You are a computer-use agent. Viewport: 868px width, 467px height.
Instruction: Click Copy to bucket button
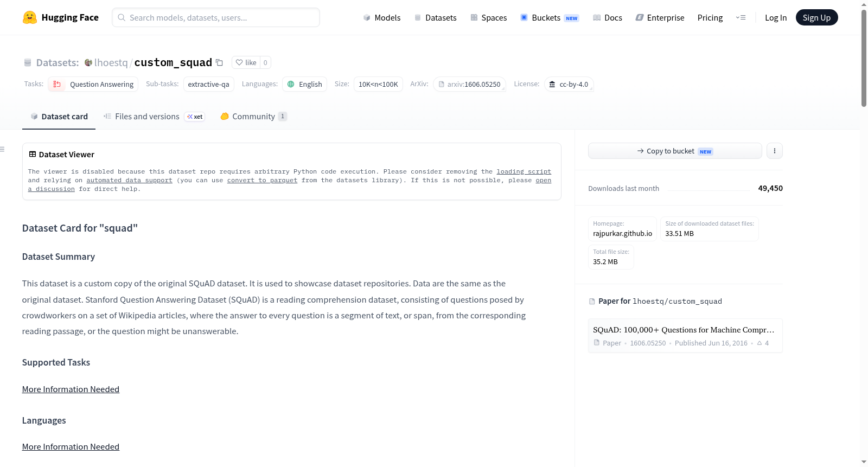click(x=675, y=151)
